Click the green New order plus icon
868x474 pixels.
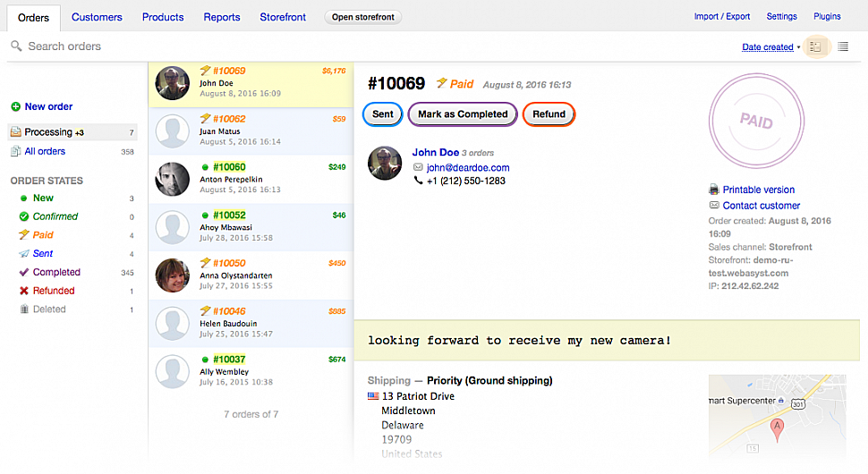(15, 106)
